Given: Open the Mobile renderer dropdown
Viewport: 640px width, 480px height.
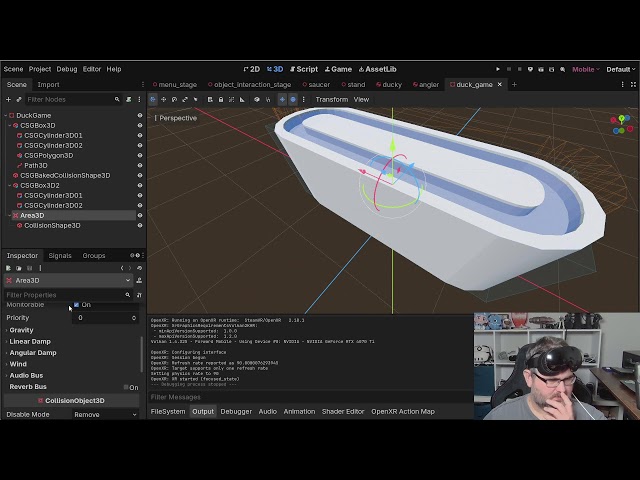Looking at the screenshot, I should (x=586, y=69).
